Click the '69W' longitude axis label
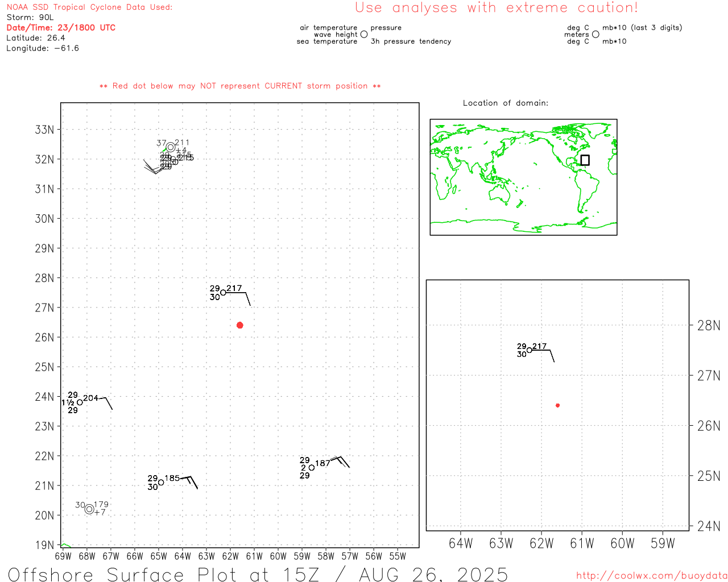The height and width of the screenshot is (582, 728). 63,556
